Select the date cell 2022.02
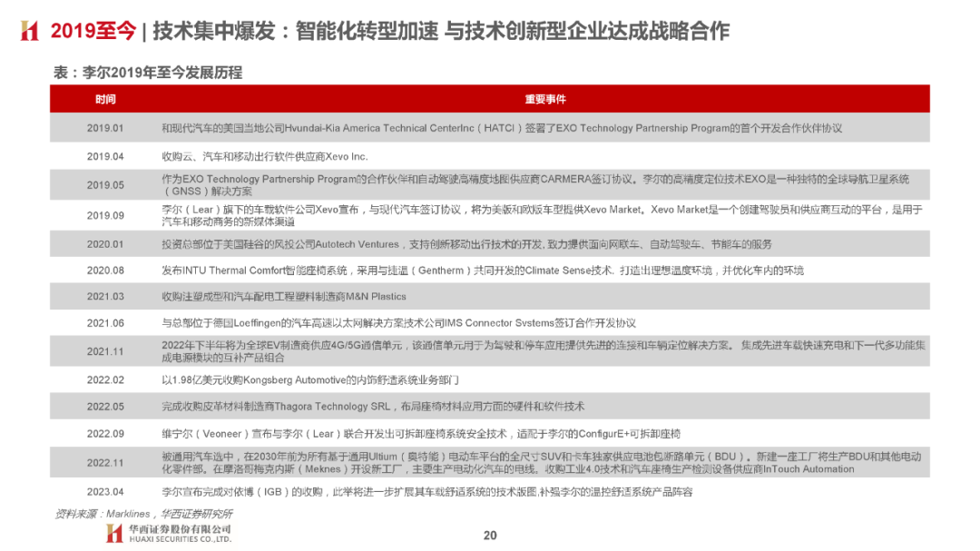980x551 pixels. point(105,380)
